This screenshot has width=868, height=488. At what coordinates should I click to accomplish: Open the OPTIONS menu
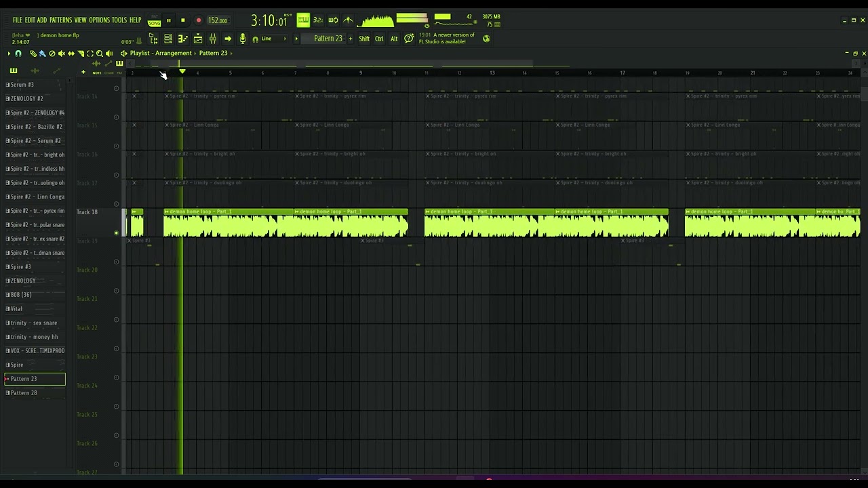99,20
